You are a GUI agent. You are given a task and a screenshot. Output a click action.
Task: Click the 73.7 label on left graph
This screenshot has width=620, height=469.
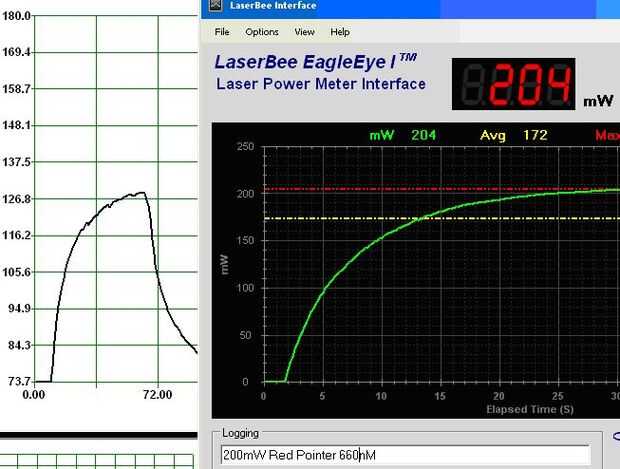19,381
